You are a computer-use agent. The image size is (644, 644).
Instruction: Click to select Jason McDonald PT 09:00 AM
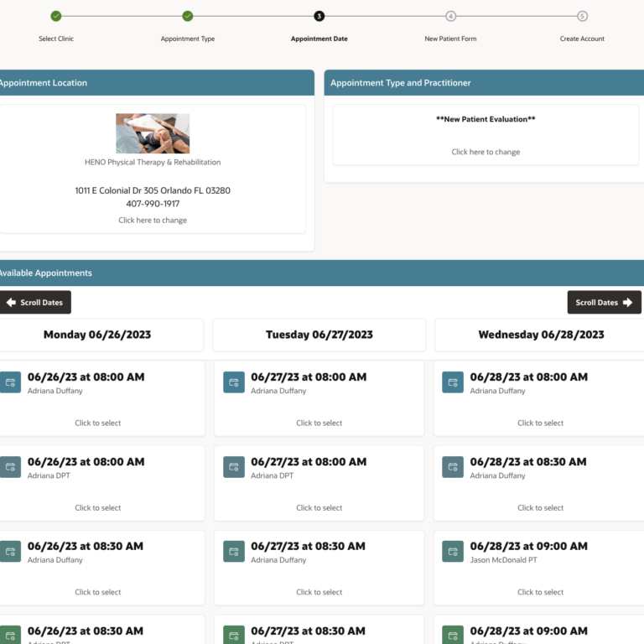[x=541, y=592]
